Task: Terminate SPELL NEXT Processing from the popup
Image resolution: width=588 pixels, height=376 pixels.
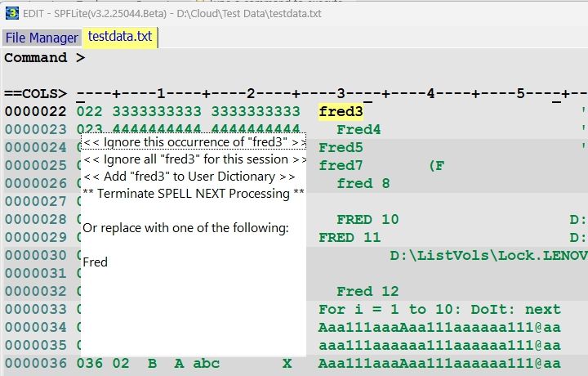Action: pyautogui.click(x=194, y=194)
